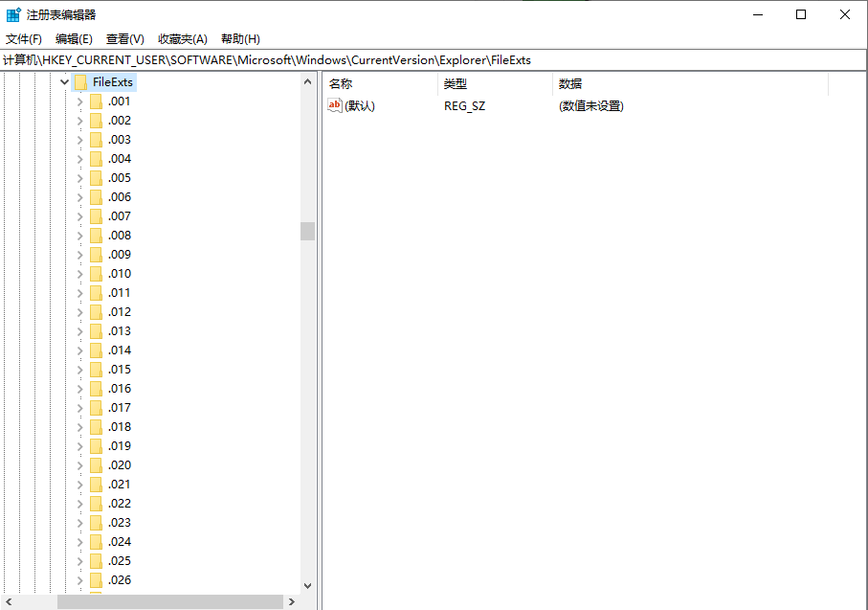This screenshot has width=868, height=610.
Task: Open the 查看(V) menu
Action: 124,38
